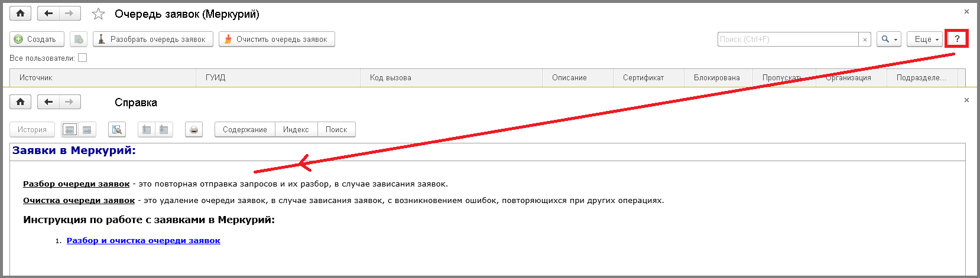
Task: Click the Описание column header
Action: pyautogui.click(x=577, y=77)
